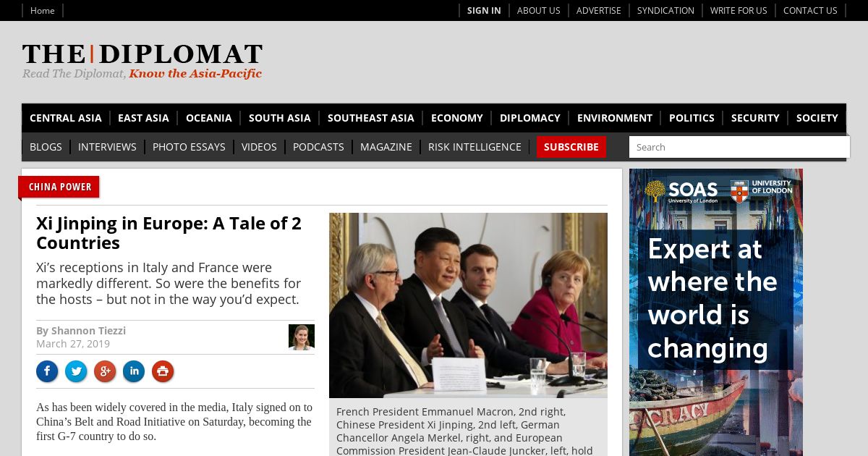Click article title Xi Jinping in Europe
The height and width of the screenshot is (456, 868).
click(169, 232)
